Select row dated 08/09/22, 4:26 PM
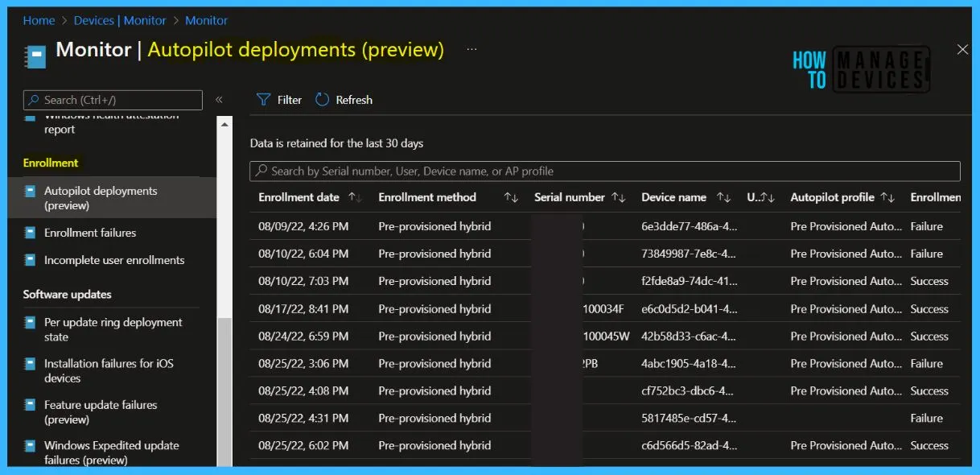980x475 pixels. click(605, 226)
